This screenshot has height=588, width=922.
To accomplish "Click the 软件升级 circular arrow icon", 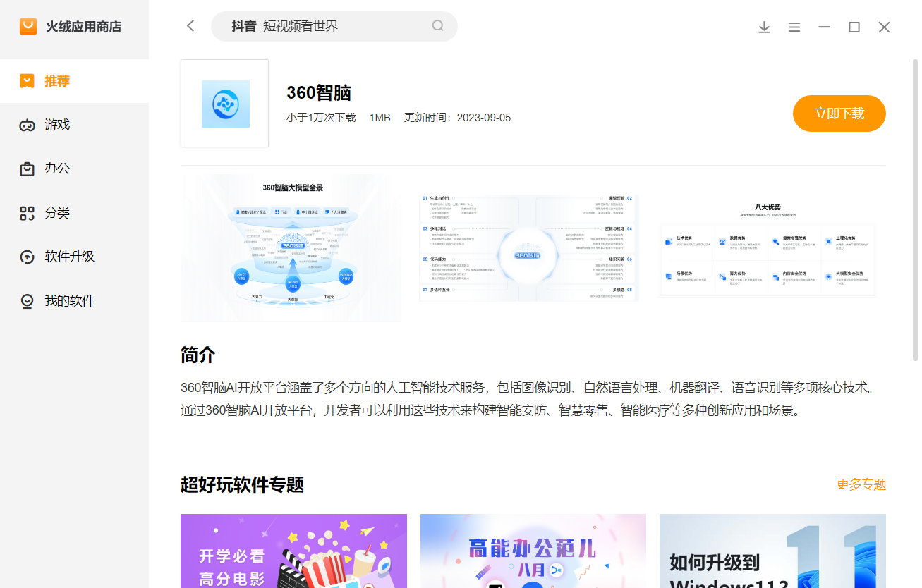I will click(27, 257).
